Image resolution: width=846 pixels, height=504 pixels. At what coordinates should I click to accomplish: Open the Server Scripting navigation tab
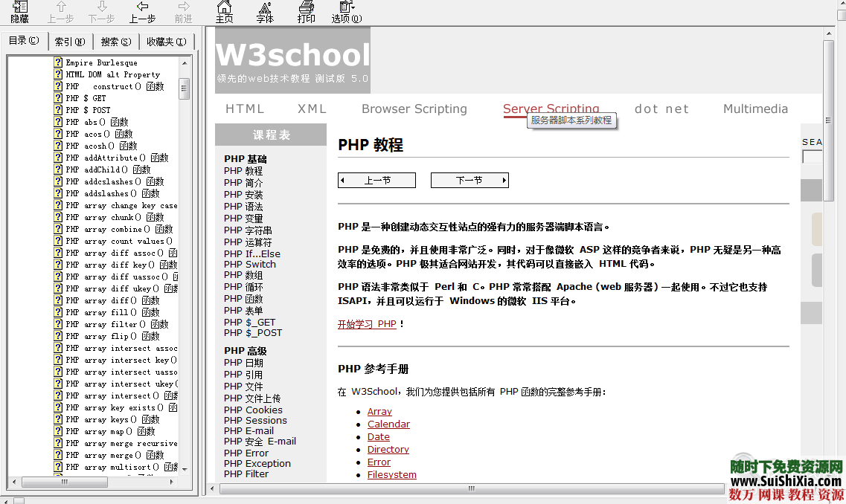pos(551,109)
